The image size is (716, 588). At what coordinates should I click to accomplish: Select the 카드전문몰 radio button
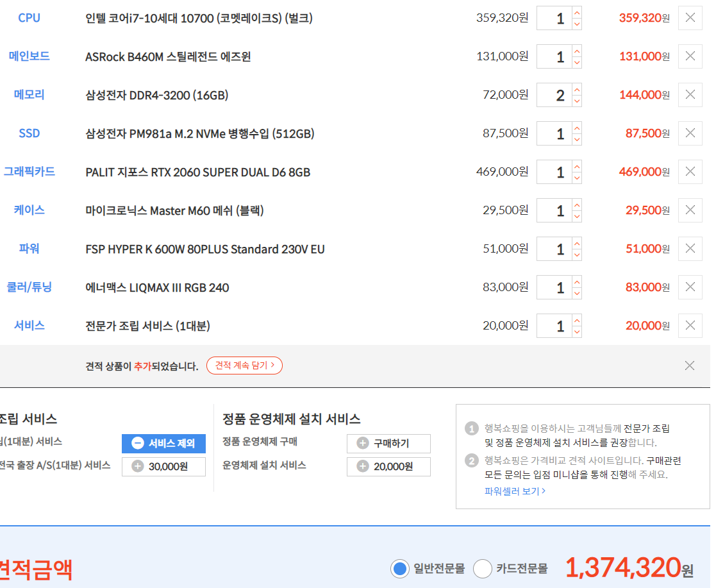(482, 569)
